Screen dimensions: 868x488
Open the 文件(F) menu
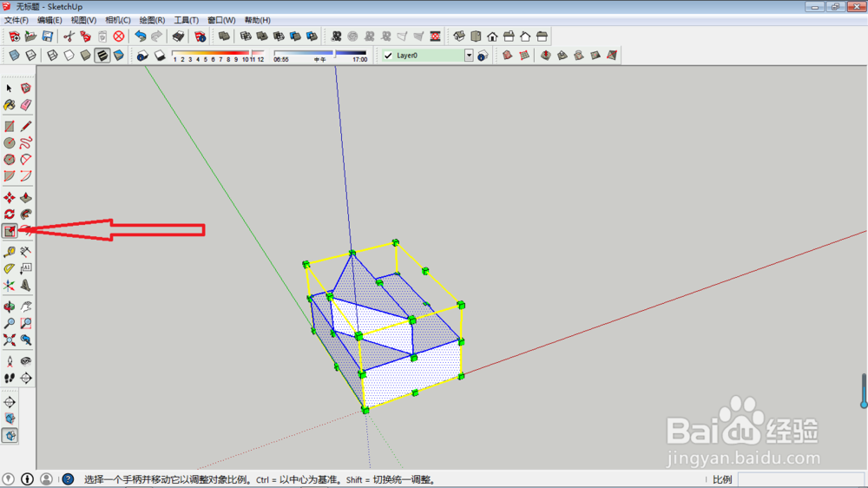pos(16,20)
